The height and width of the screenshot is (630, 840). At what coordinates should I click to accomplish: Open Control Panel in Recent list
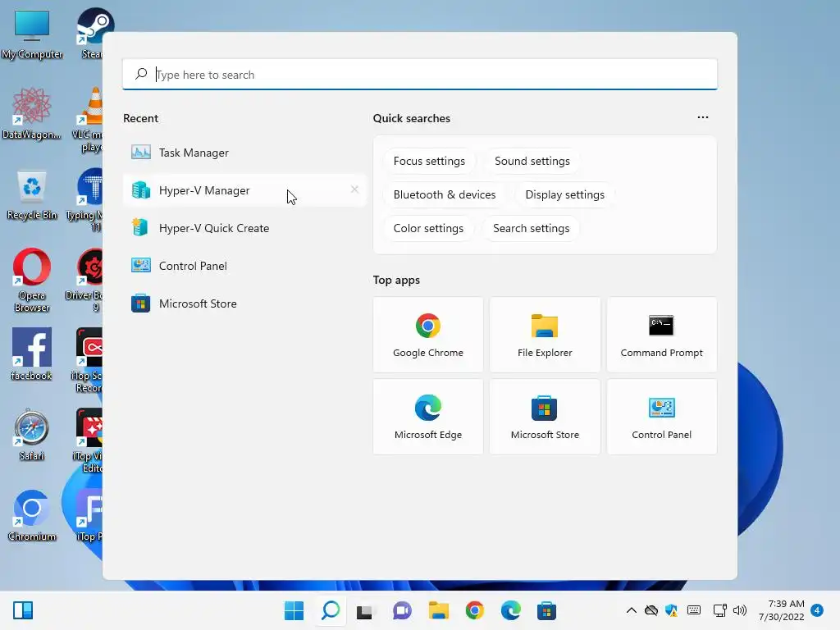pos(244,266)
